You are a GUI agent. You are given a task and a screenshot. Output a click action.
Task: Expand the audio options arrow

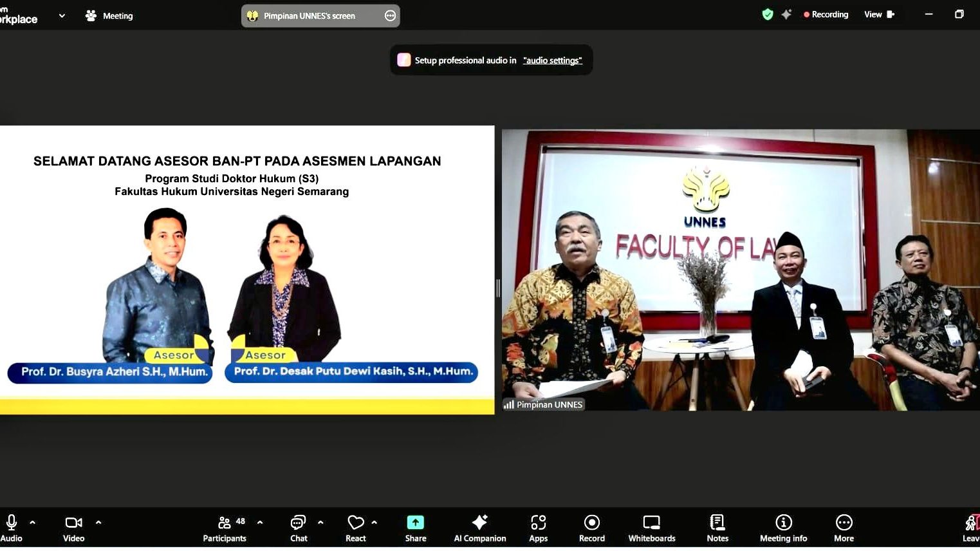pyautogui.click(x=33, y=523)
